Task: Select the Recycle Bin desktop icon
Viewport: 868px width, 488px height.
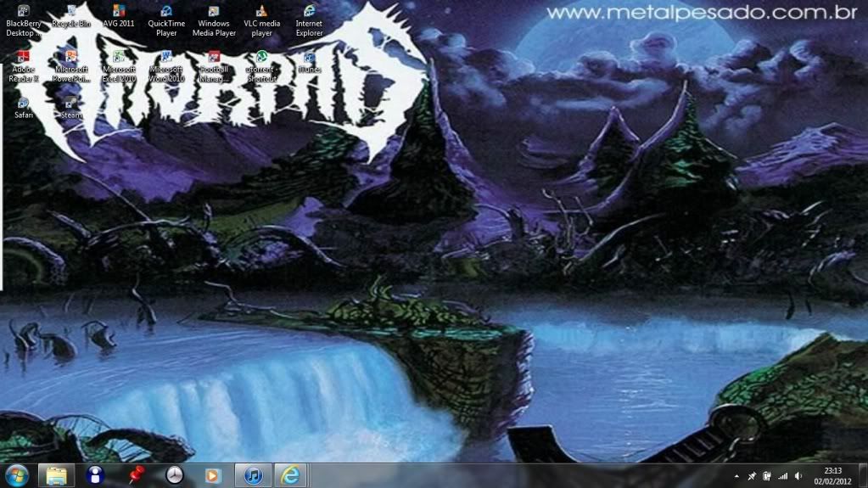Action: point(71,16)
